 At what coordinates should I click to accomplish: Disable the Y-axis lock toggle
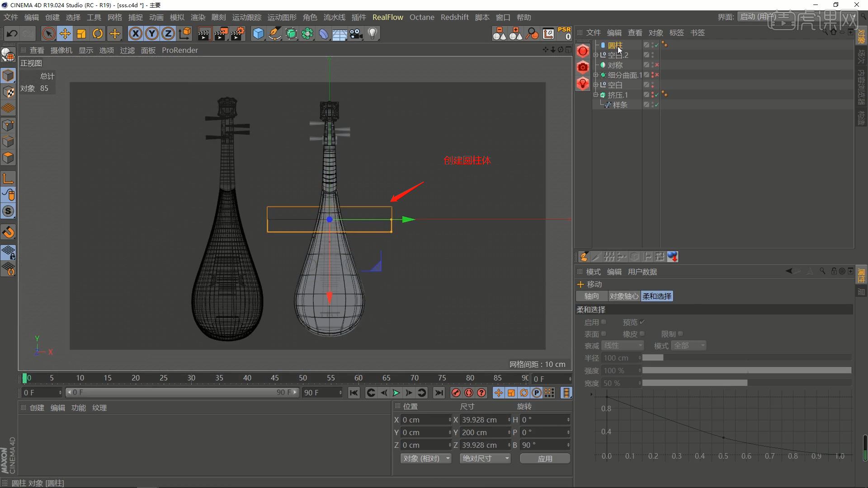[151, 33]
